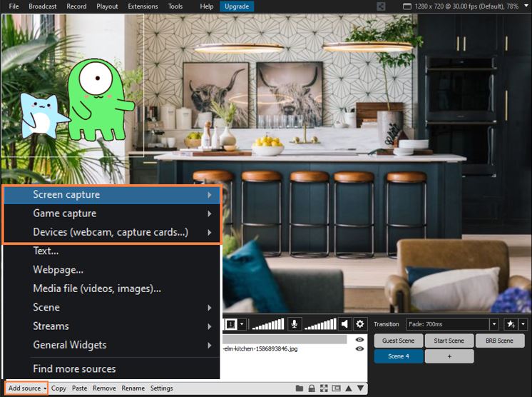Switch to BRB Scene
Screen dimensions: 532x397
tap(499, 341)
